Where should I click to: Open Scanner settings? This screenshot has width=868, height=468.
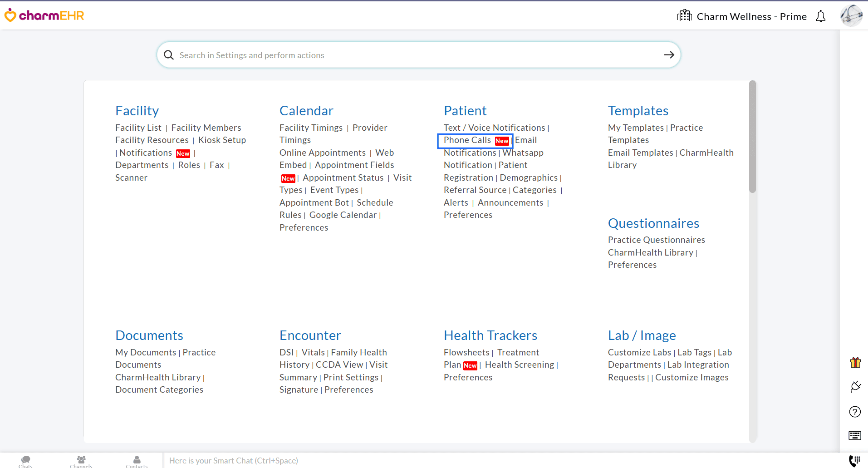(x=131, y=177)
